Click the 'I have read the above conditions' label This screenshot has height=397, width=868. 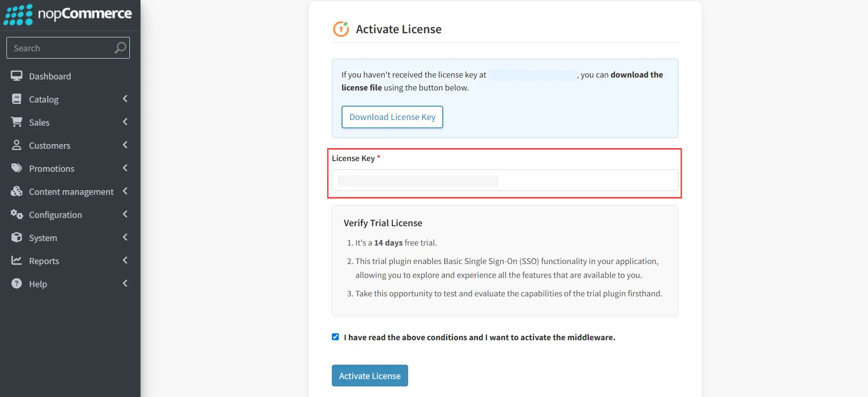click(480, 337)
